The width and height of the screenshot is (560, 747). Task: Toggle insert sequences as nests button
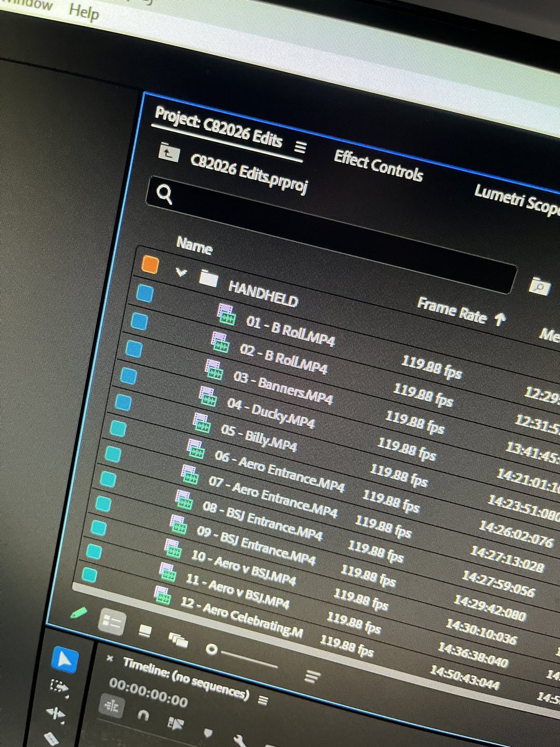(111, 707)
